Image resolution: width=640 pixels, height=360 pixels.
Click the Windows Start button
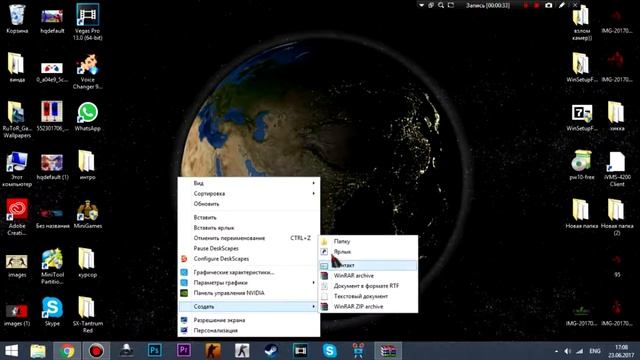(x=11, y=351)
